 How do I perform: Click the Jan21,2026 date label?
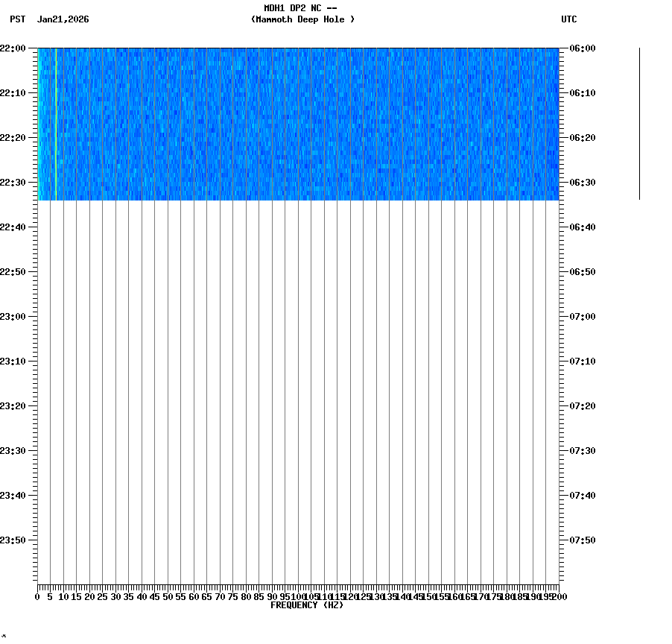(63, 19)
